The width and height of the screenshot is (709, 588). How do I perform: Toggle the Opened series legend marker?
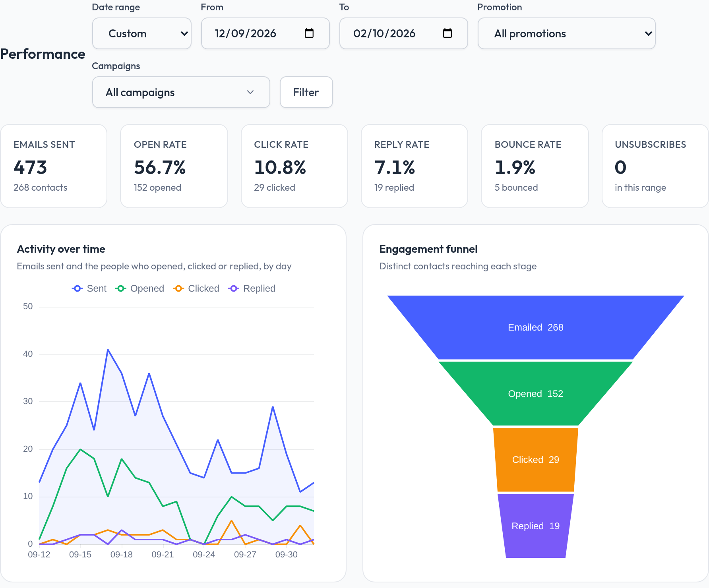point(121,288)
